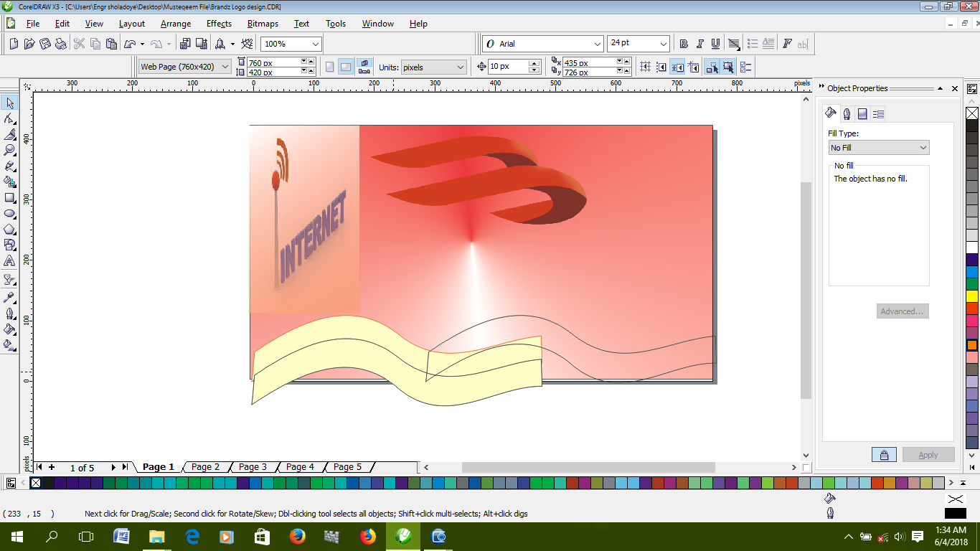Expand the zoom level dropdown at 100%
Image resolution: width=980 pixels, height=551 pixels.
pyautogui.click(x=314, y=43)
